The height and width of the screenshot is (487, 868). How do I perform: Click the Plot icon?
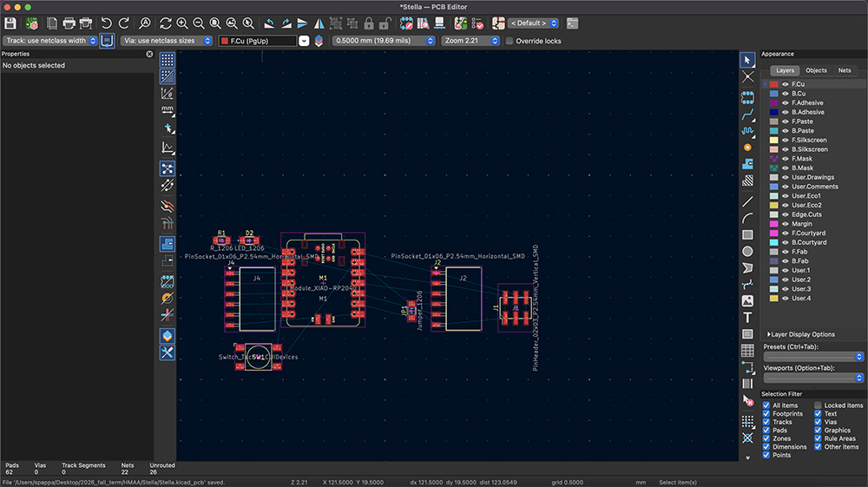(86, 23)
